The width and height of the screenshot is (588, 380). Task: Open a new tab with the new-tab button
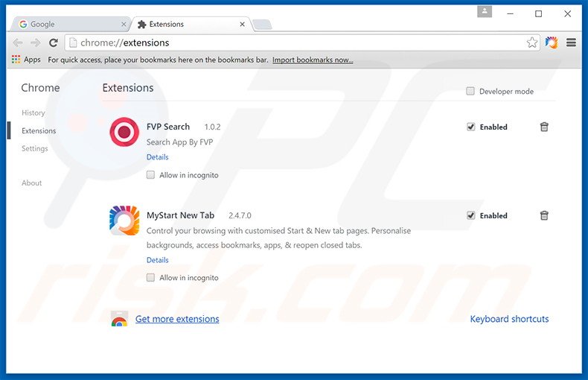pos(262,25)
